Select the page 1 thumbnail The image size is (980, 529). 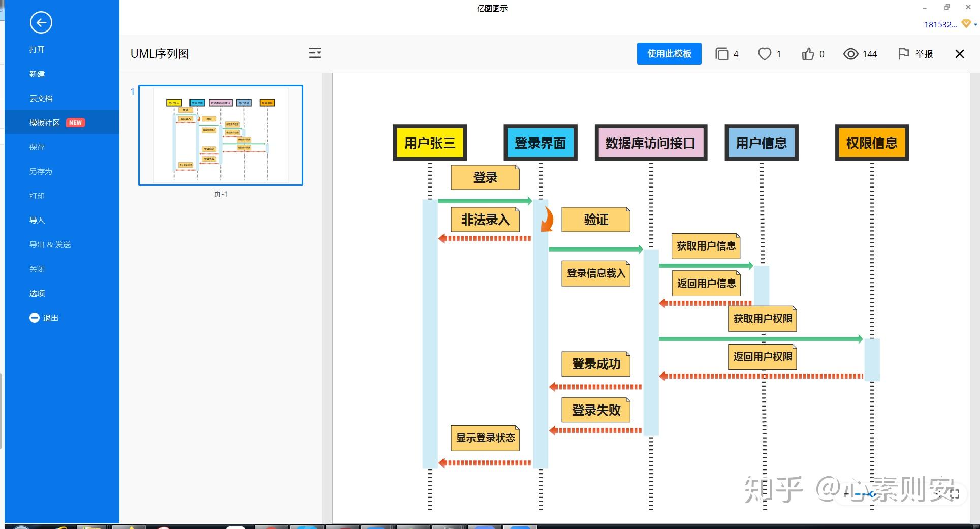221,135
